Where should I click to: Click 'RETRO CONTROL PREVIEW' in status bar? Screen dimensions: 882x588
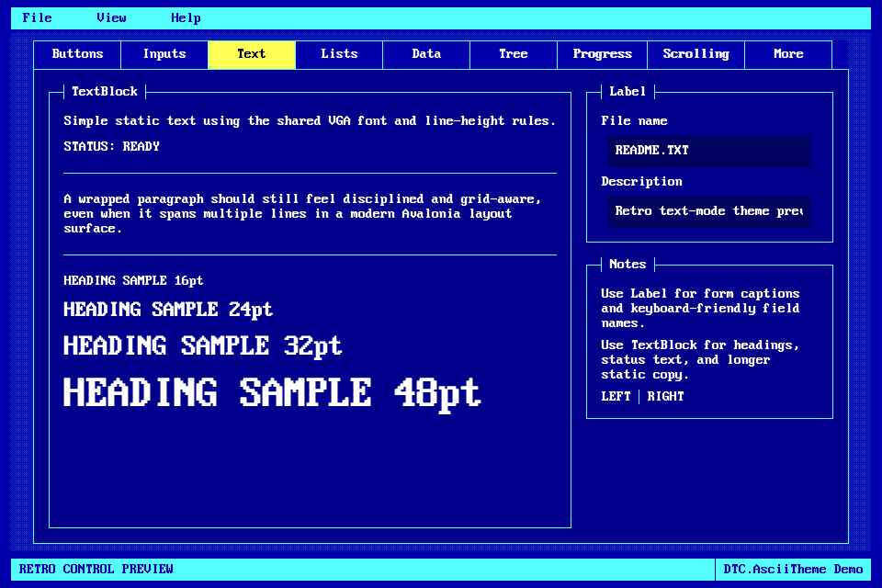[96, 570]
